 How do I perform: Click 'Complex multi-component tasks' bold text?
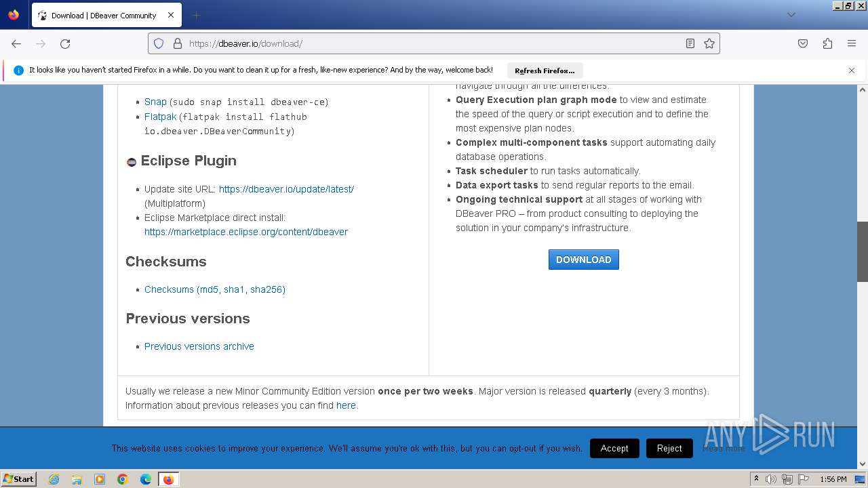point(532,142)
